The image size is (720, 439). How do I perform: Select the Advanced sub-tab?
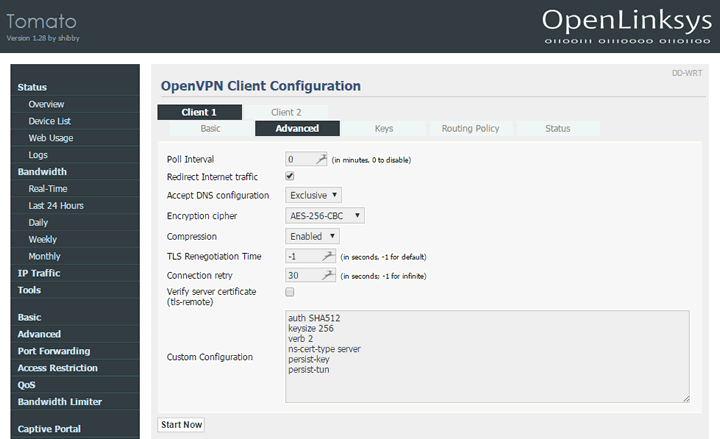pos(297,129)
